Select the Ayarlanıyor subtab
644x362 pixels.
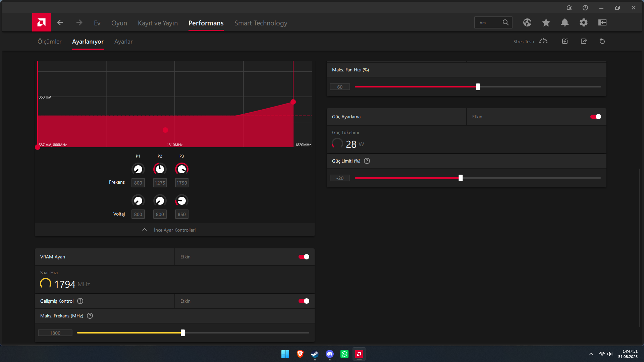(x=88, y=42)
